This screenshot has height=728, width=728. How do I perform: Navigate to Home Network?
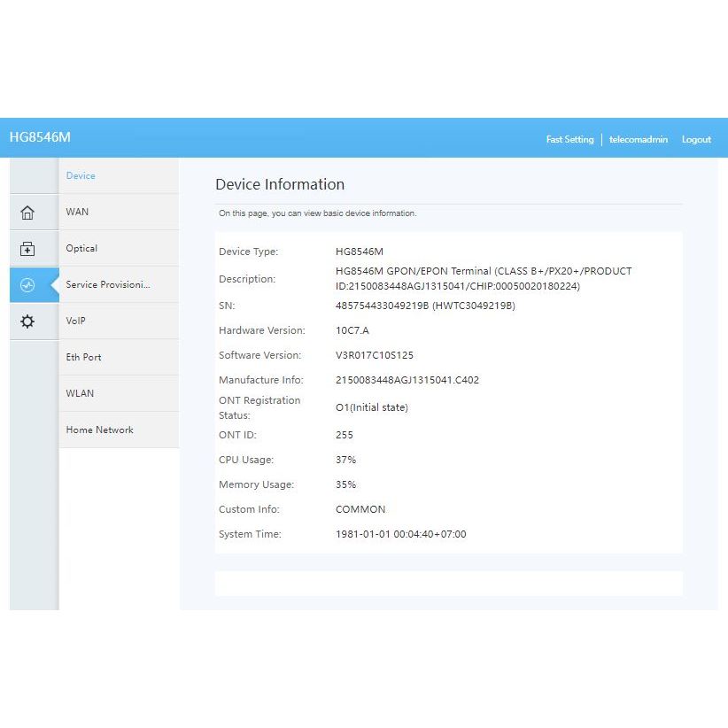pos(99,430)
